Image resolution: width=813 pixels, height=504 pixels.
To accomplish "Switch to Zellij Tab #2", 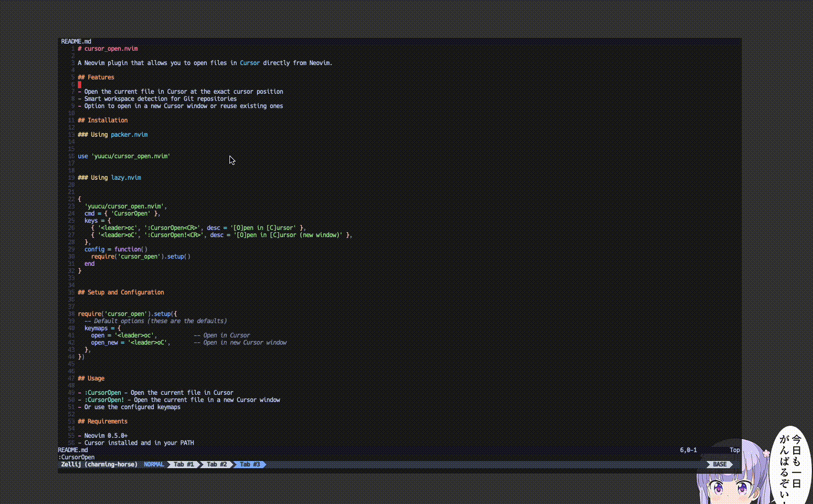I will click(217, 464).
